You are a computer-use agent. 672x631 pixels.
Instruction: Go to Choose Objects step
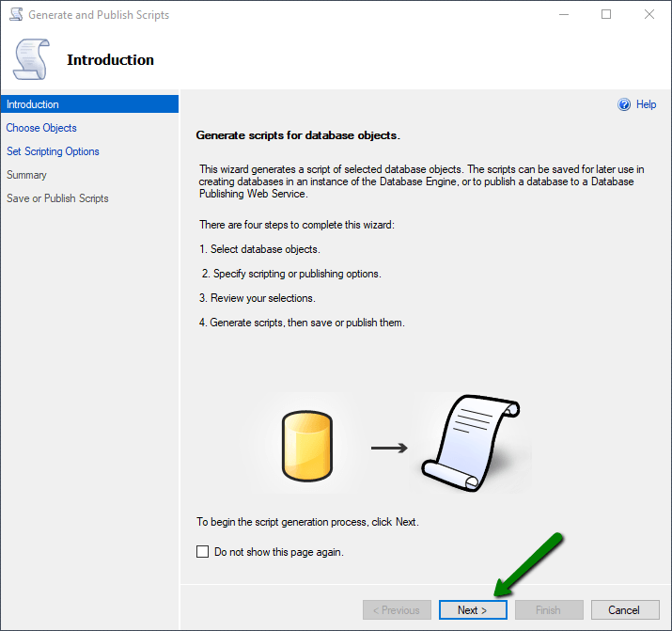pyautogui.click(x=41, y=128)
